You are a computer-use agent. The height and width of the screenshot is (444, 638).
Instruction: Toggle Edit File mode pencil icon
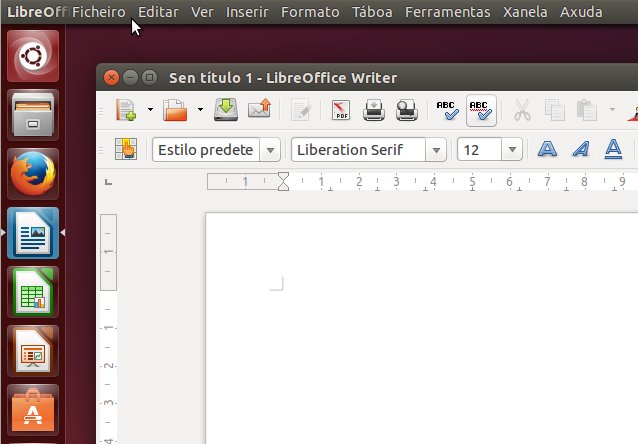click(301, 110)
